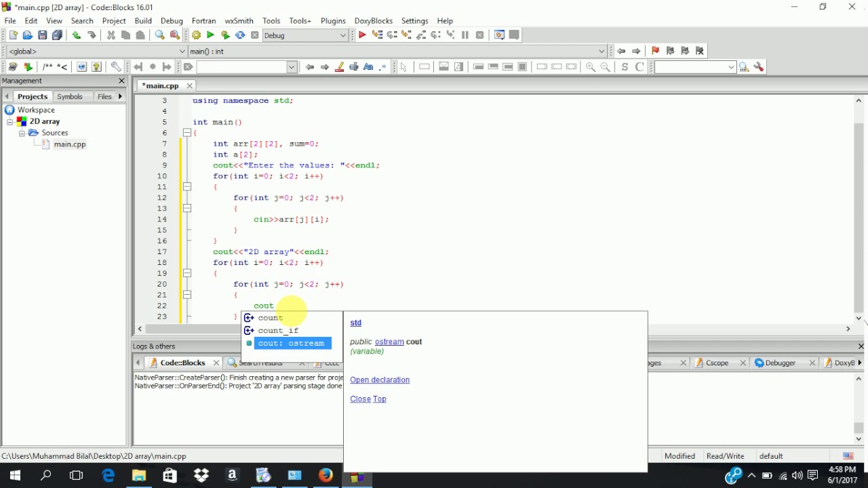This screenshot has height=488, width=868.
Task: Click the thread search options wrench
Action: pyautogui.click(x=759, y=67)
